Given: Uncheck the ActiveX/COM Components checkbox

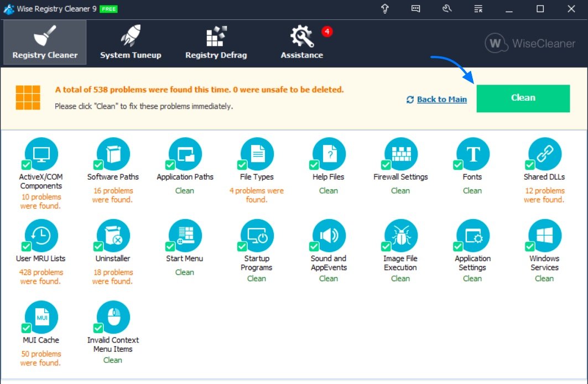Looking at the screenshot, I should point(26,165).
